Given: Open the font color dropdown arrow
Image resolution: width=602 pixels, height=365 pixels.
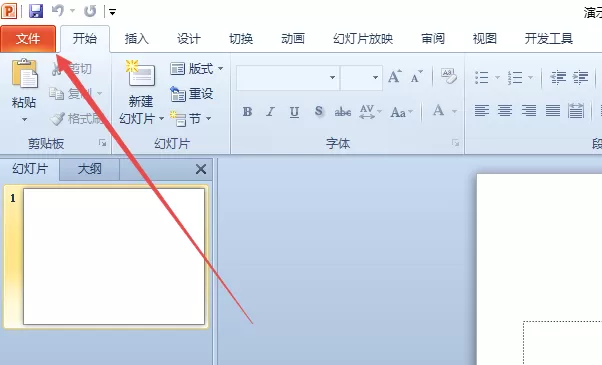Looking at the screenshot, I should click(x=454, y=112).
